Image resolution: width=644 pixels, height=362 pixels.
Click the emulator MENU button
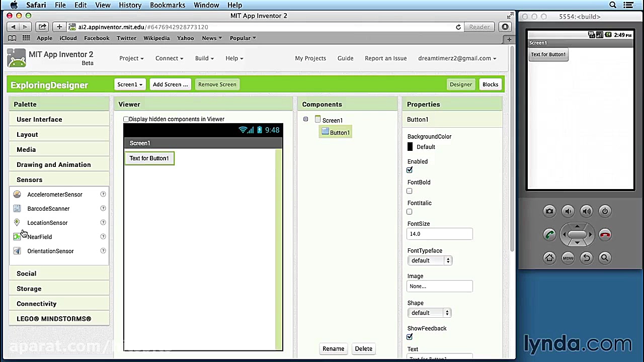[568, 258]
